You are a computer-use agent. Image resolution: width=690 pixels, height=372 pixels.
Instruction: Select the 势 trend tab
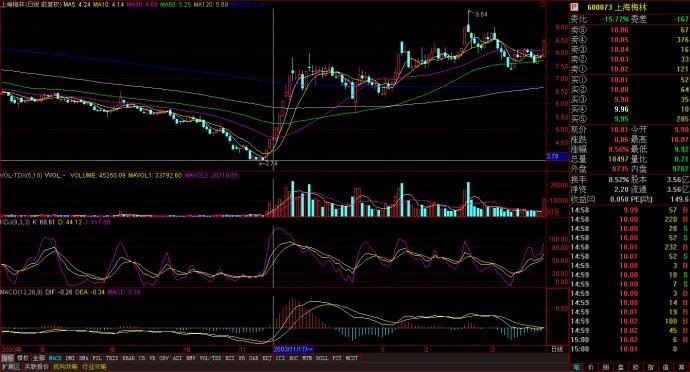[x=636, y=367]
